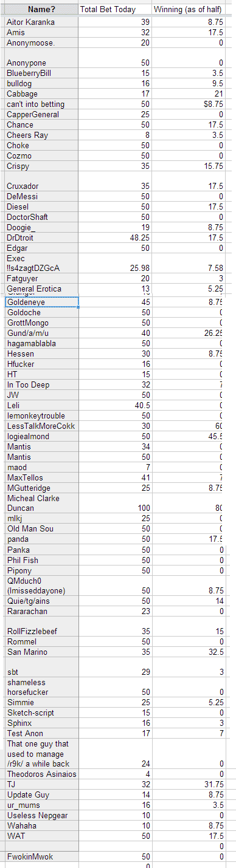
Task: Select the Goldeneye name cell
Action: point(41,302)
